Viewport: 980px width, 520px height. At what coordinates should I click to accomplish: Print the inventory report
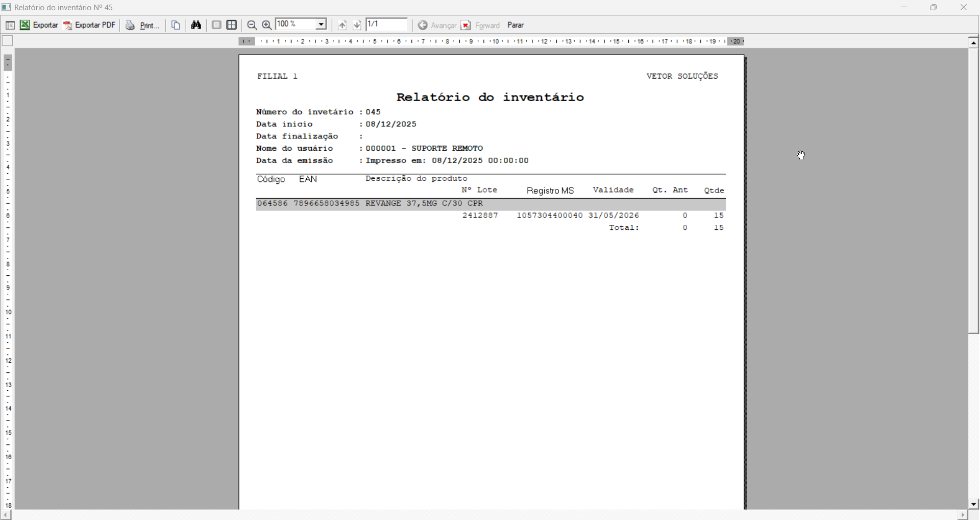pos(143,25)
